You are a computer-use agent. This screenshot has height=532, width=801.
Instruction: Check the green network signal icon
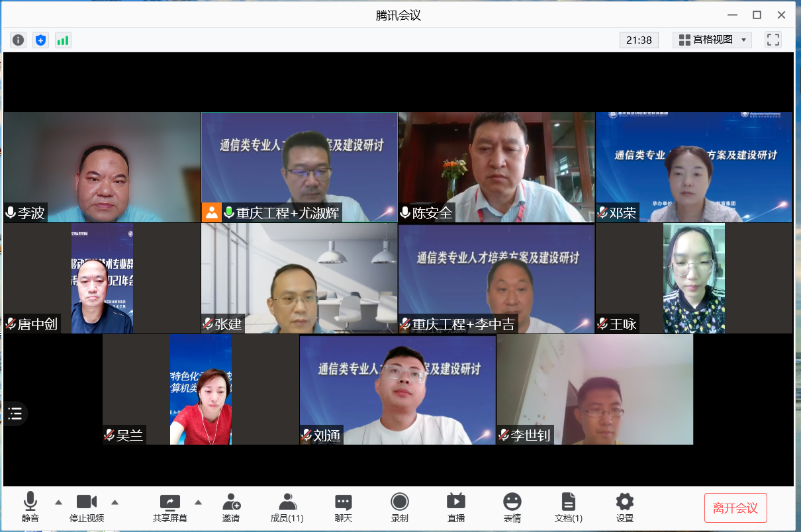[x=63, y=40]
